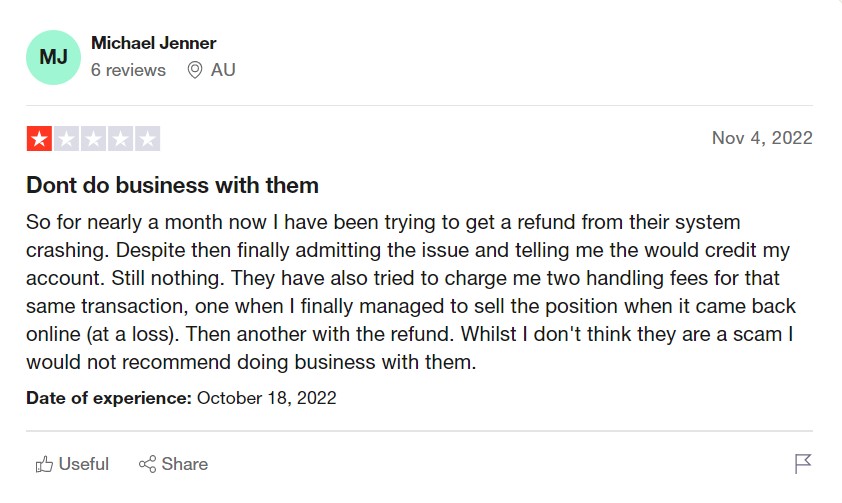Open the 'Dont do business with them' title
Image resolution: width=842 pixels, height=503 pixels.
[x=172, y=185]
